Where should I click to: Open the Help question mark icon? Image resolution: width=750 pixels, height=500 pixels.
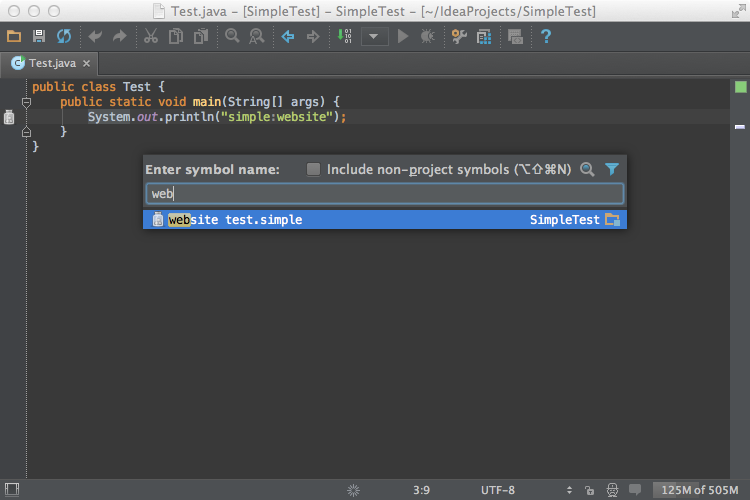pyautogui.click(x=546, y=37)
